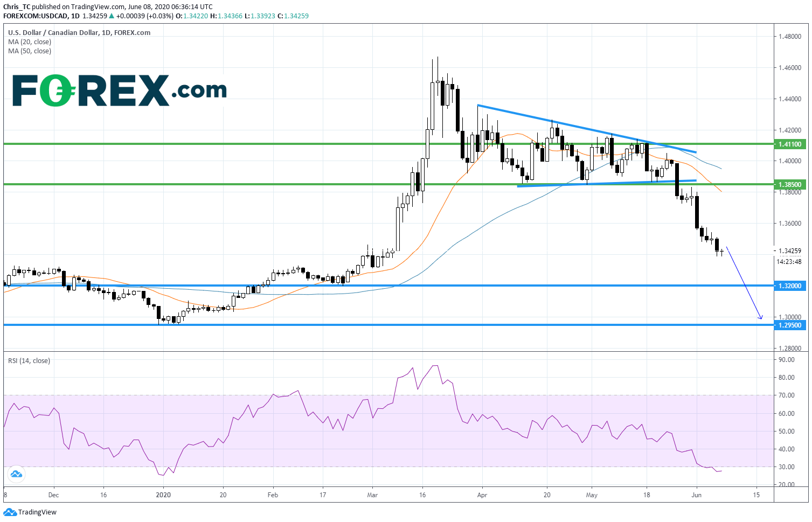812x522 pixels.
Task: Click the 1.29500 blue price label
Action: click(x=790, y=325)
